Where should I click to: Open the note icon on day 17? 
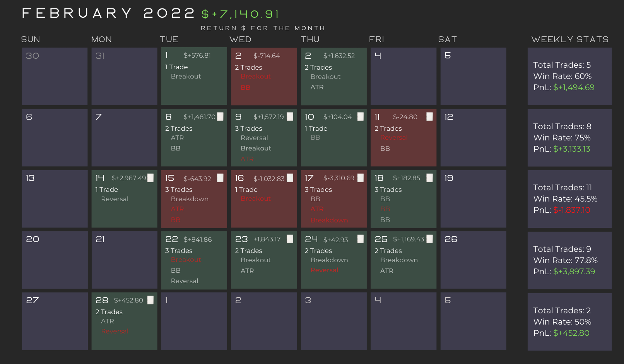point(360,178)
